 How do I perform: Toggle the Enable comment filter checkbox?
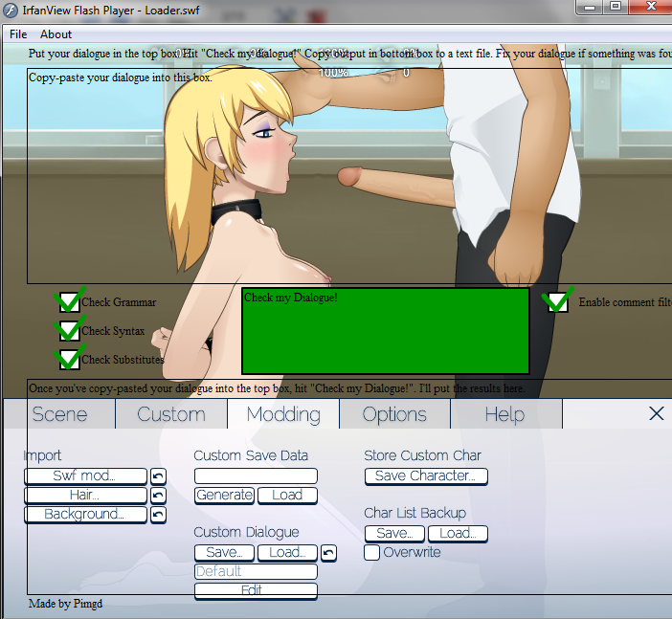click(x=557, y=302)
